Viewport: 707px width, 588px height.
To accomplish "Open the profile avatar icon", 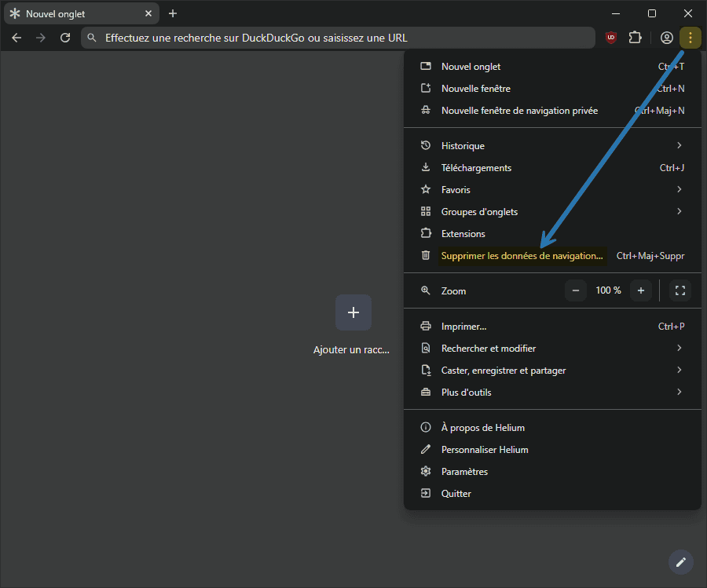I will click(x=666, y=38).
